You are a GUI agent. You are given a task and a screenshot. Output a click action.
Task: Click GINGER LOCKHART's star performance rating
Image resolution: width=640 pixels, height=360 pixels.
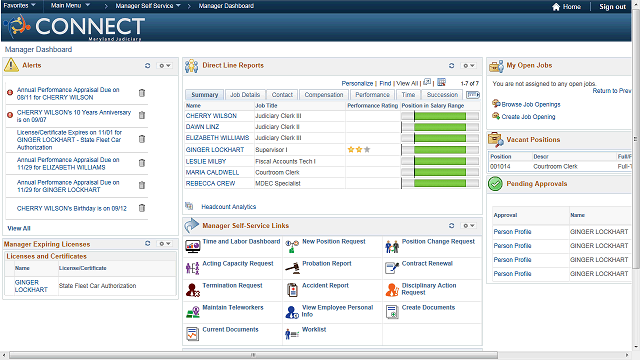point(359,150)
